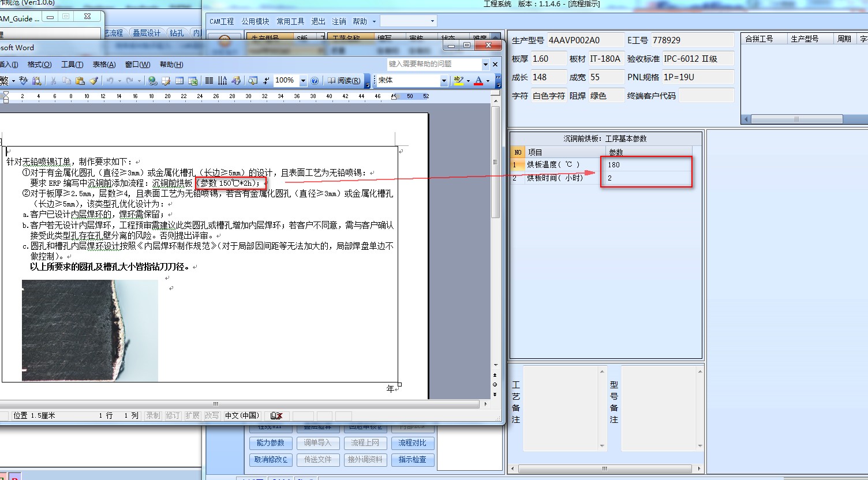Click the 调单导入 button
Image resolution: width=868 pixels, height=480 pixels.
[317, 443]
